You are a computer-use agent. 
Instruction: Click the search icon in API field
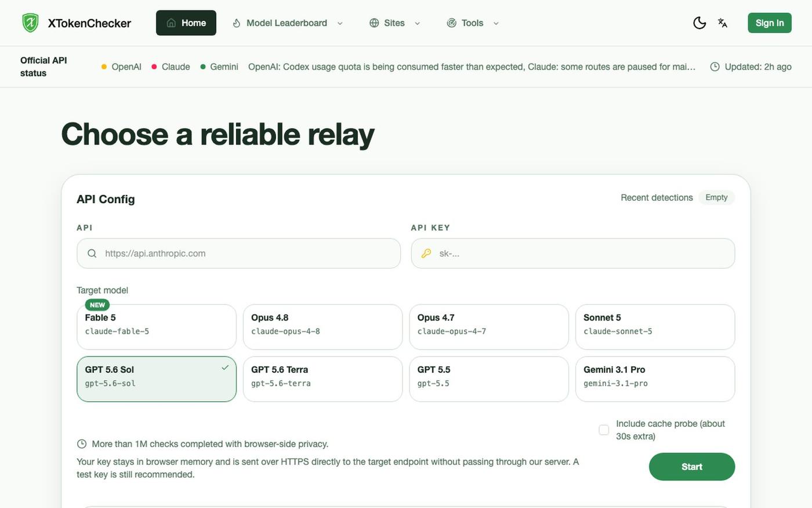point(92,253)
